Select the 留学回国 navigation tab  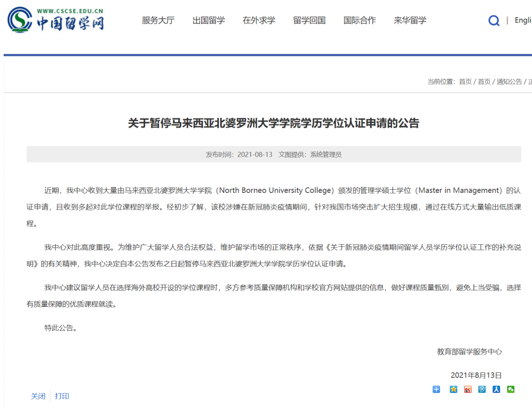(309, 20)
